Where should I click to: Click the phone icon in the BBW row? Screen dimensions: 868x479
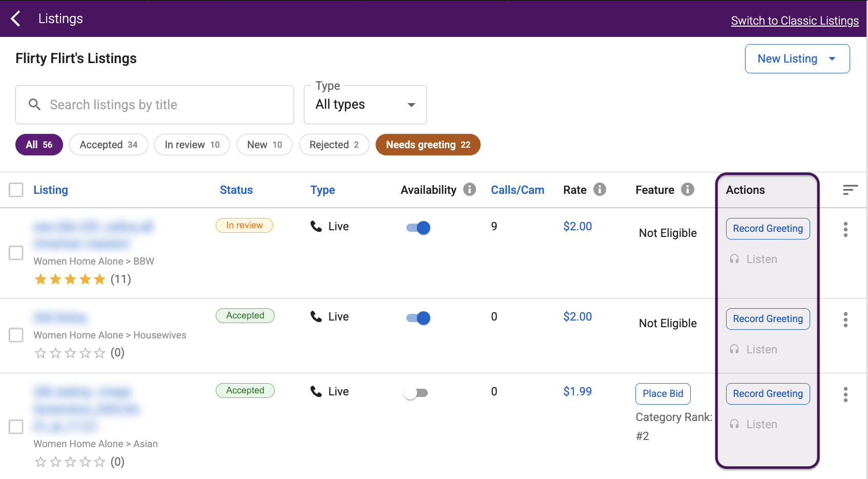[316, 226]
